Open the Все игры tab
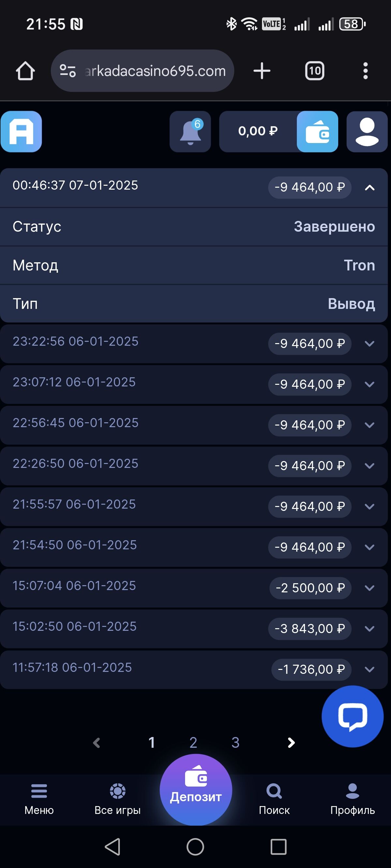 pos(117,799)
